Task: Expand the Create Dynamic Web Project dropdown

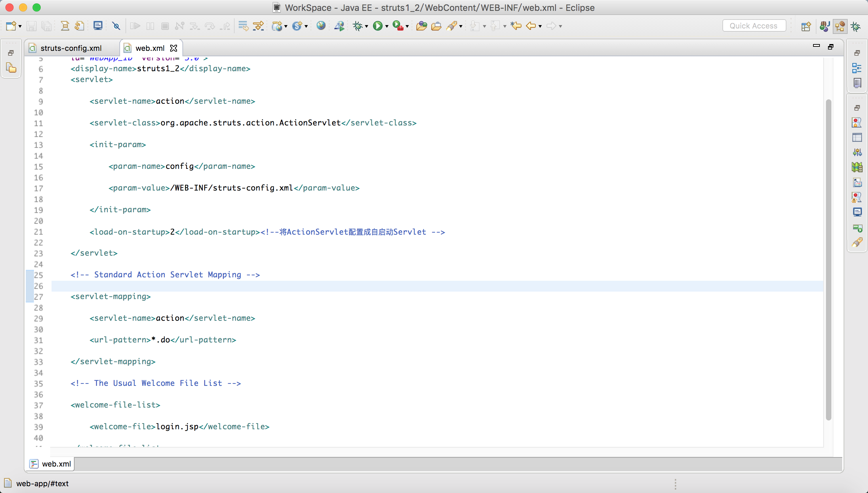Action: 286,26
